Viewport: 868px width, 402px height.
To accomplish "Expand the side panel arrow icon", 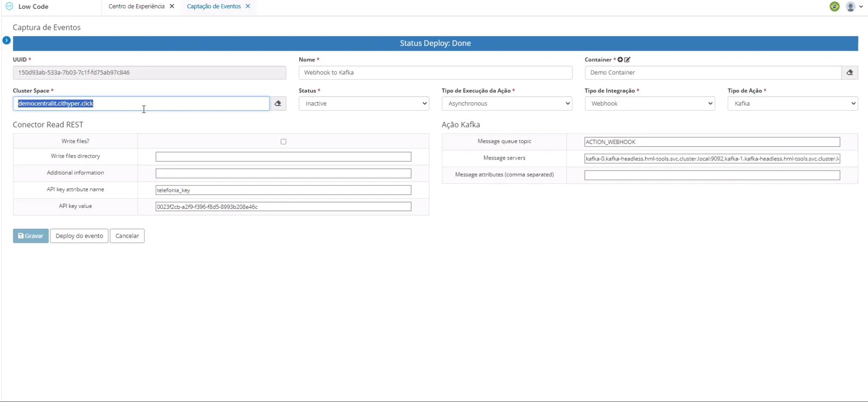I will click(6, 41).
